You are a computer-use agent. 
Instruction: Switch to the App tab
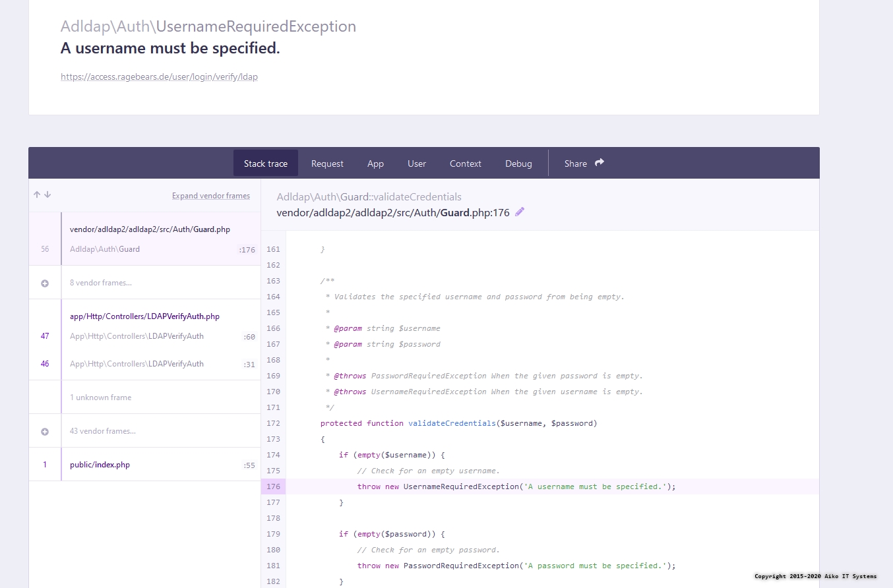pyautogui.click(x=375, y=163)
